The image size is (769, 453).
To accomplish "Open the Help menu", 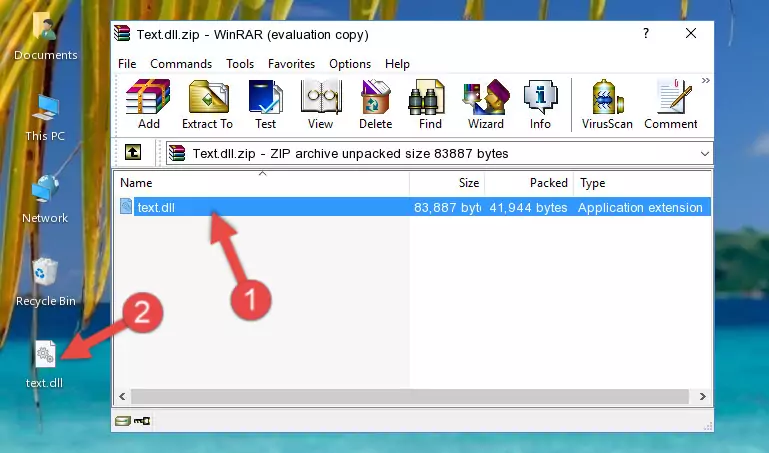I will [397, 64].
